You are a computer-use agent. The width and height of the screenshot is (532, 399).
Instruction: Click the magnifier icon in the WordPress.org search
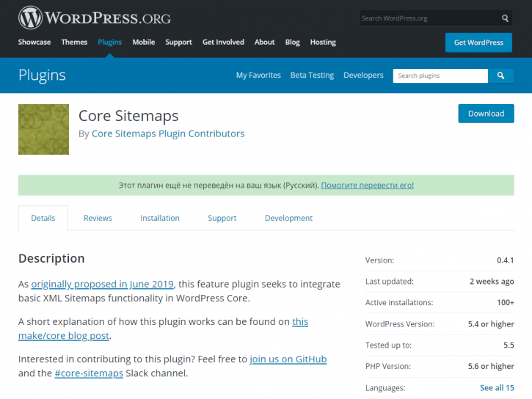[x=505, y=18]
